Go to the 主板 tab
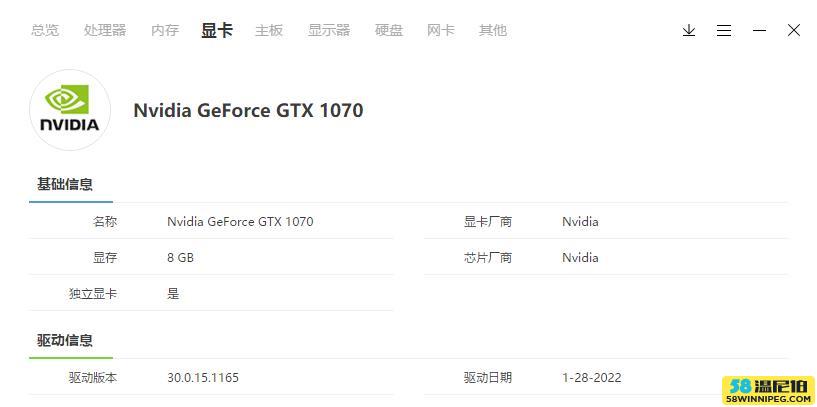The height and width of the screenshot is (407, 817). click(269, 30)
